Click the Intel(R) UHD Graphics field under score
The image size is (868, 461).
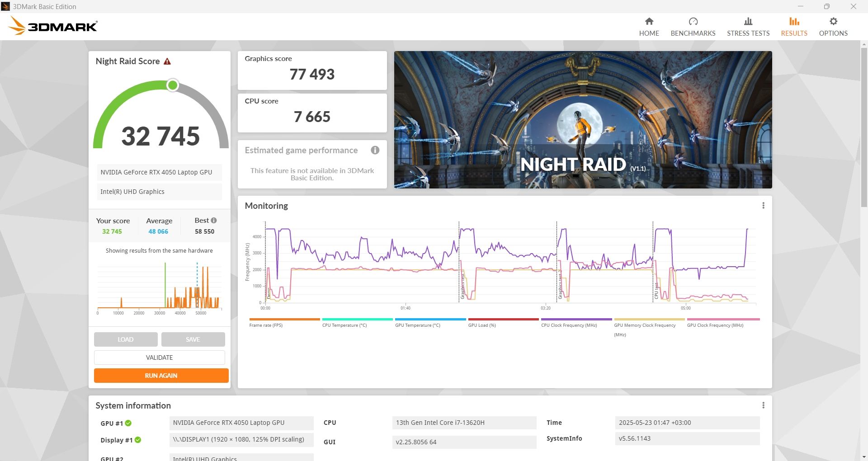click(160, 192)
